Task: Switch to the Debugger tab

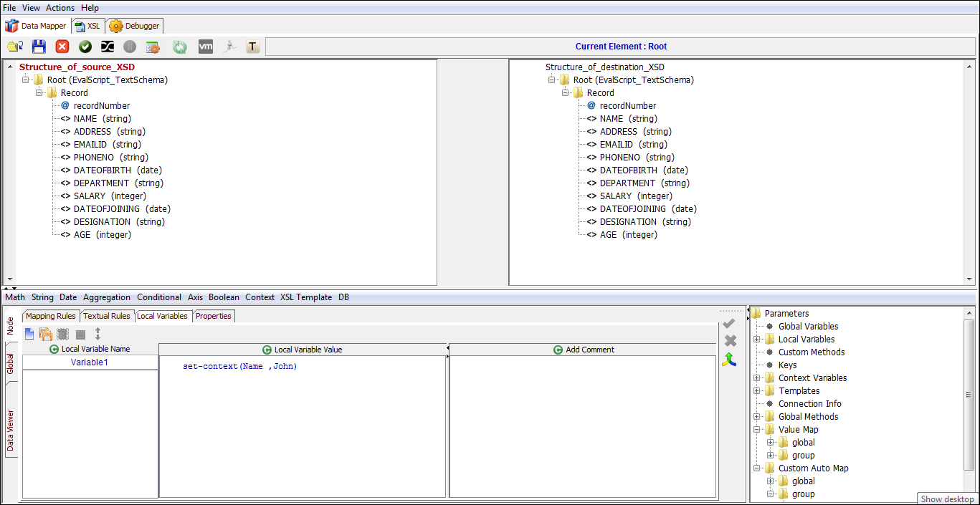Action: pyautogui.click(x=135, y=26)
